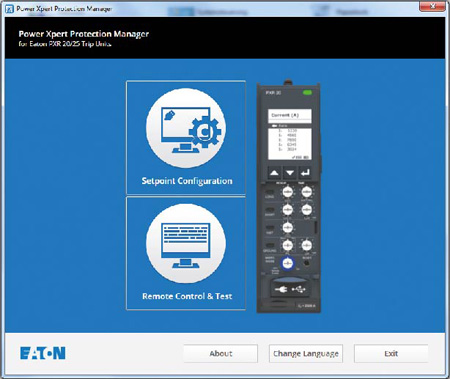Click the app icon in title bar
The image size is (450, 379).
click(x=10, y=9)
